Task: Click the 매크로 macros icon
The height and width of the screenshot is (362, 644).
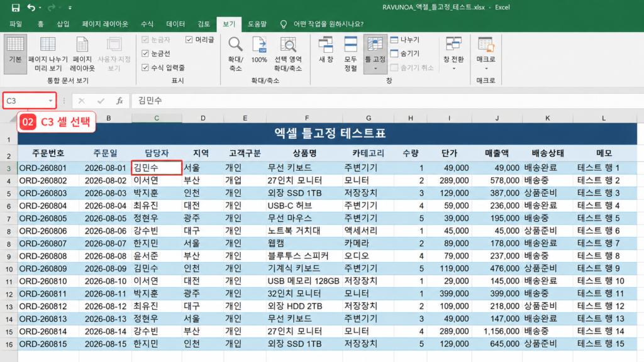Action: coord(486,45)
